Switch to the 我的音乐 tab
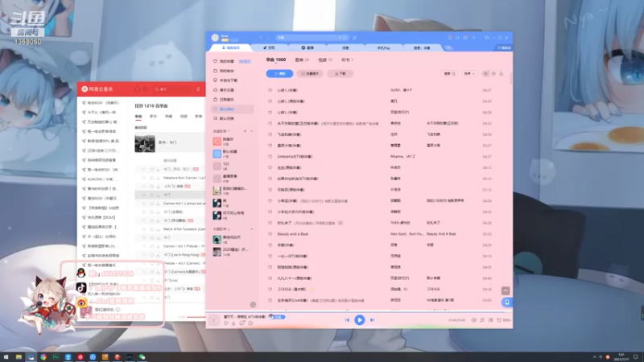Screen dimensions: 644x362 [x=231, y=47]
